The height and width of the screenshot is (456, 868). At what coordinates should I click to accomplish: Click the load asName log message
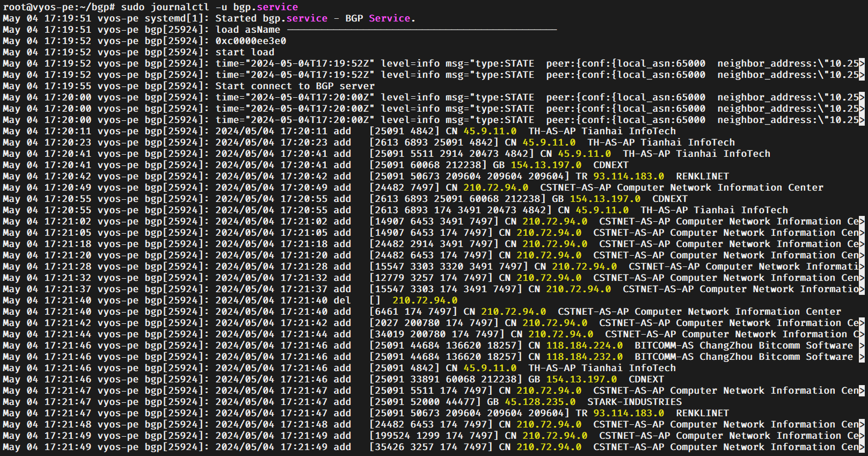[248, 30]
